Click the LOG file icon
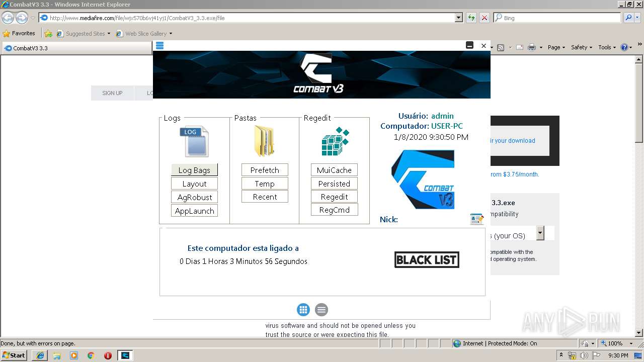This screenshot has height=362, width=644. (194, 141)
